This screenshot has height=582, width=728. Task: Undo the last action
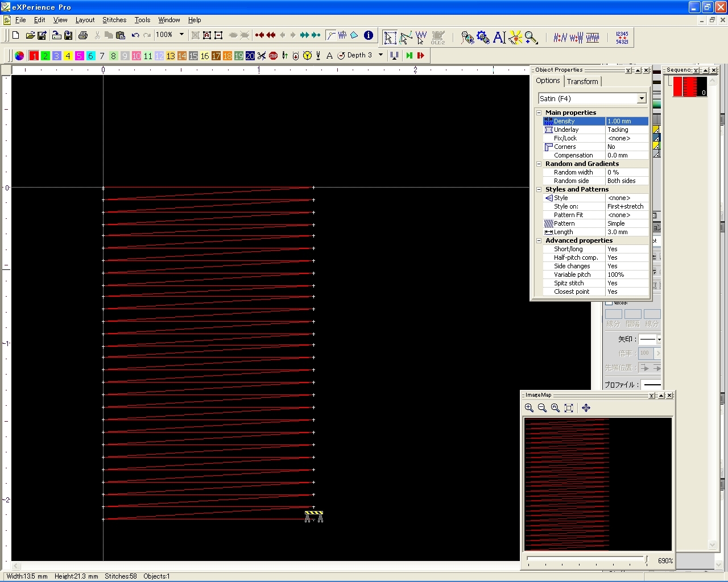[x=135, y=35]
